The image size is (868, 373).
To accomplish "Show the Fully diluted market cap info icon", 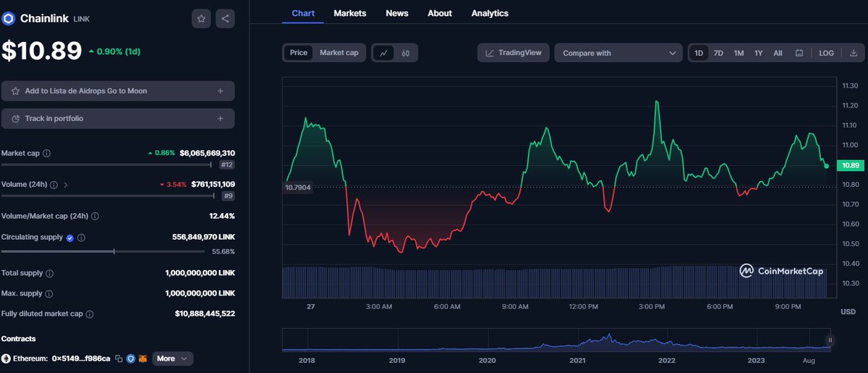I will pyautogui.click(x=90, y=314).
